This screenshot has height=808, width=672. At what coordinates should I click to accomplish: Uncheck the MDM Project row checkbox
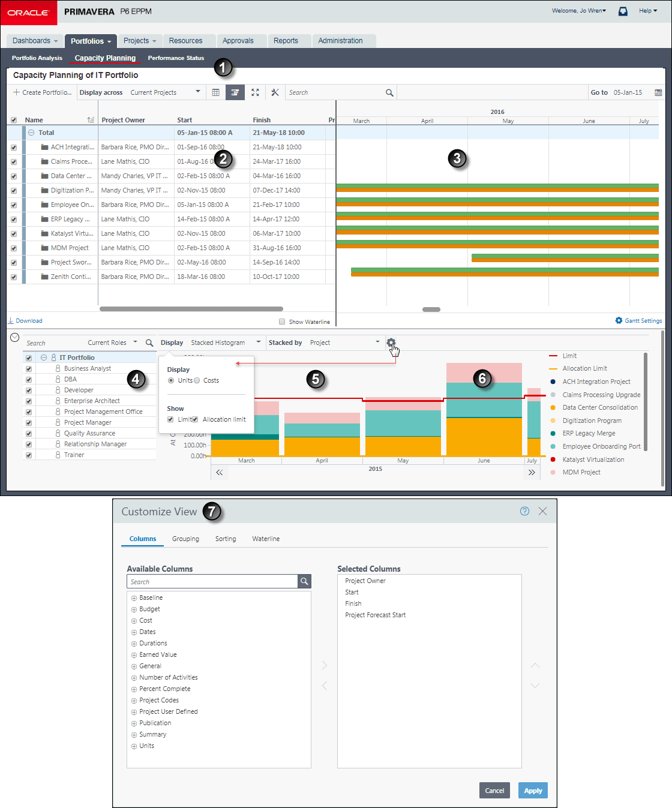tap(14, 248)
